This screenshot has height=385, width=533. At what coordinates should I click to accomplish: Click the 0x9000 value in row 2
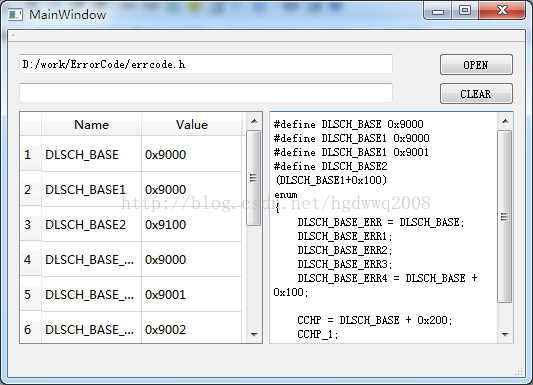(x=191, y=190)
